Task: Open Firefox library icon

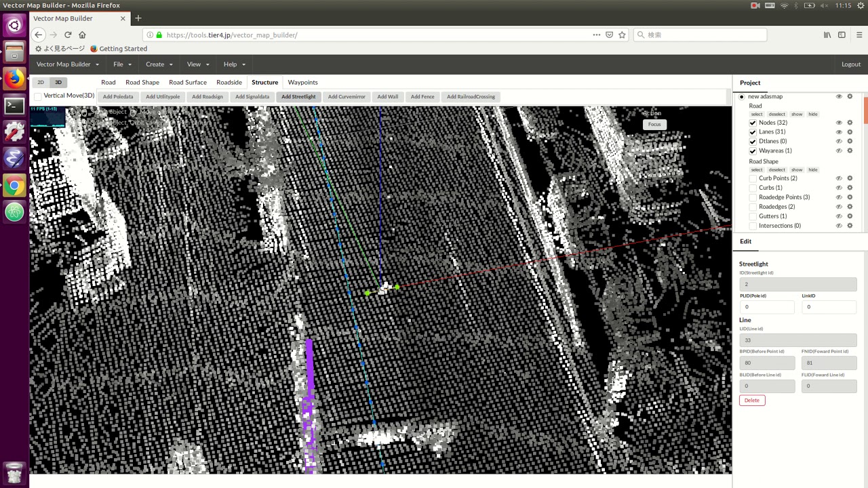Action: click(x=827, y=35)
